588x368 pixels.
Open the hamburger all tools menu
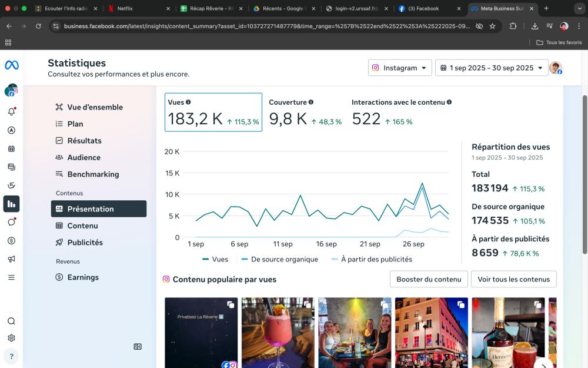click(x=11, y=277)
